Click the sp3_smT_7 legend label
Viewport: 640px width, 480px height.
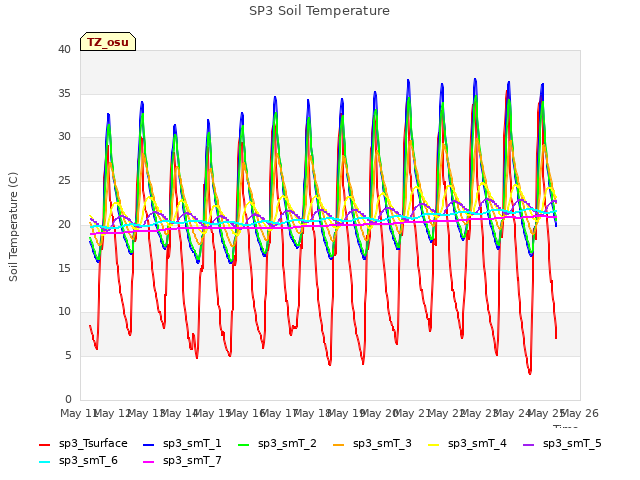(192, 460)
